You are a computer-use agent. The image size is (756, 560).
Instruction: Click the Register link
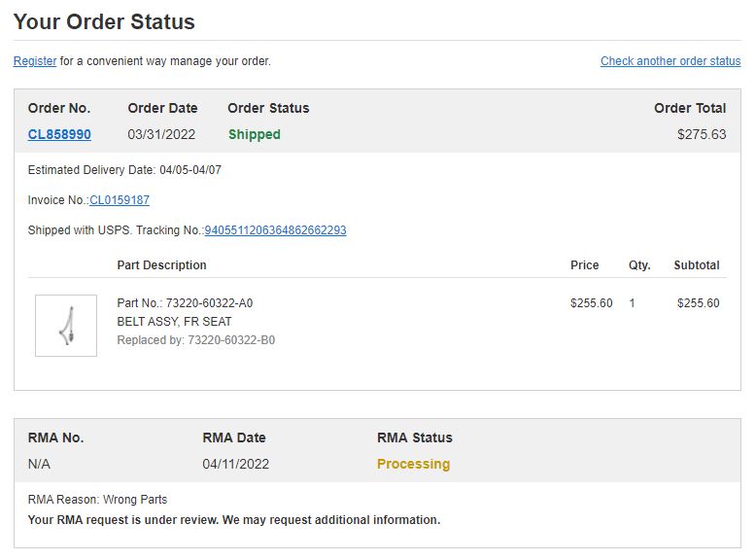pyautogui.click(x=35, y=61)
